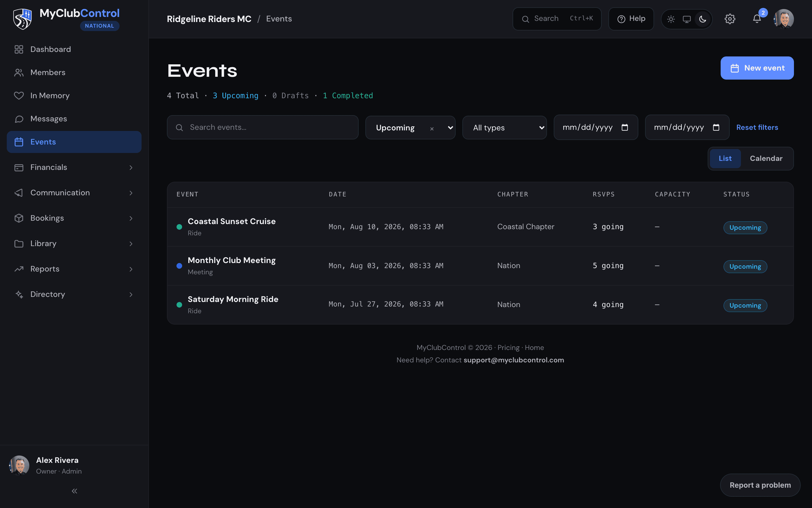Image resolution: width=812 pixels, height=508 pixels.
Task: Sort by DATE column header
Action: point(337,194)
